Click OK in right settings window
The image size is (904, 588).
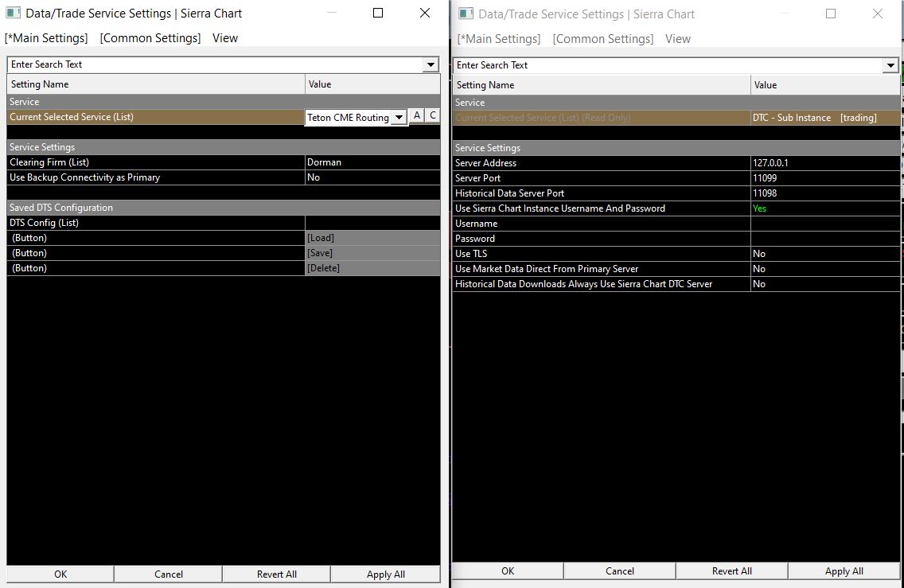coord(508,570)
